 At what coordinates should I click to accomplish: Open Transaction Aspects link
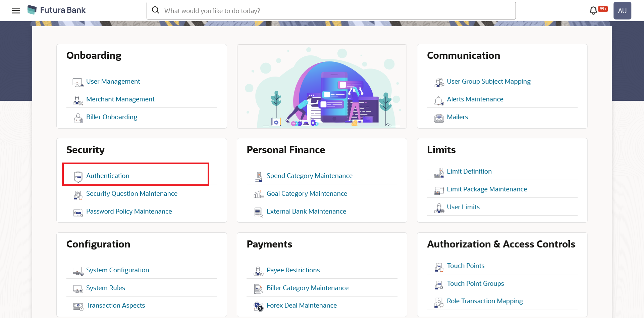[116, 305]
